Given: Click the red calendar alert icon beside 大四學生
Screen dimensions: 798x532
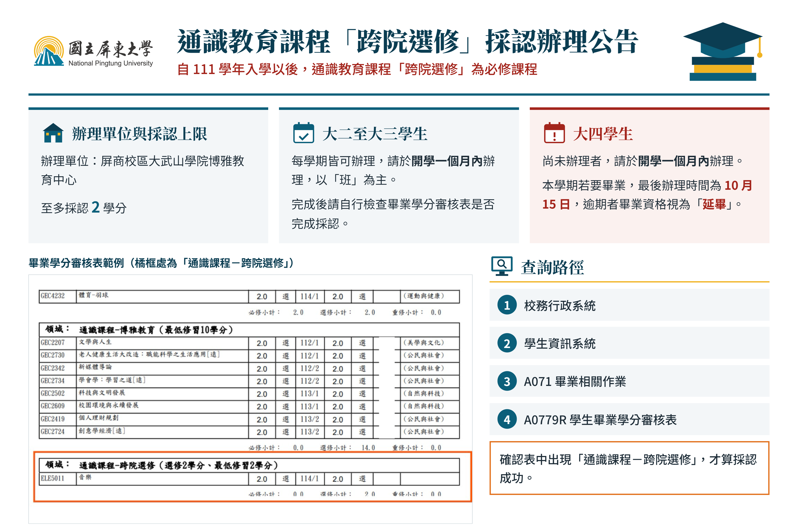Looking at the screenshot, I should [554, 133].
